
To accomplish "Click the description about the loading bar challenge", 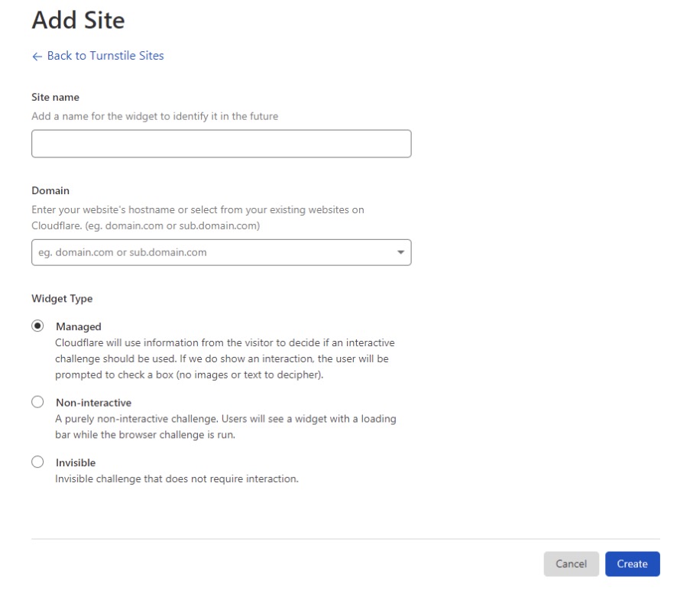I will click(x=225, y=427).
